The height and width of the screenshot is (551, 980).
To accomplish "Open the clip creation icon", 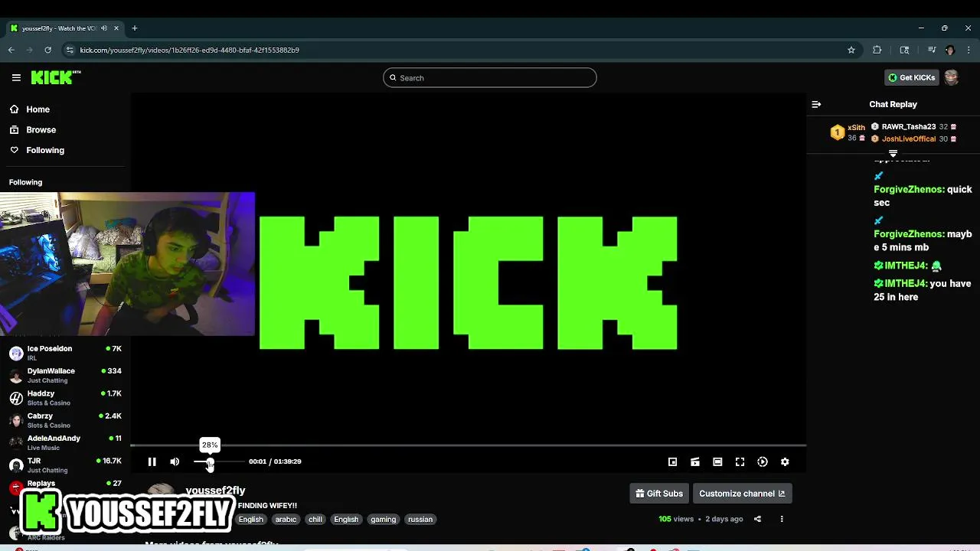I will point(695,461).
